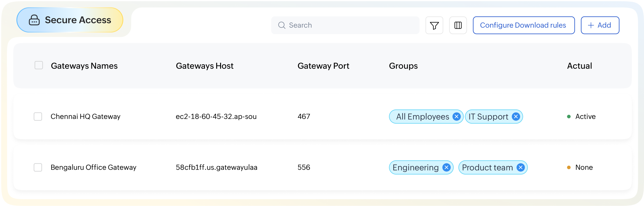Click the orange None status dot
The height and width of the screenshot is (206, 644).
click(569, 168)
